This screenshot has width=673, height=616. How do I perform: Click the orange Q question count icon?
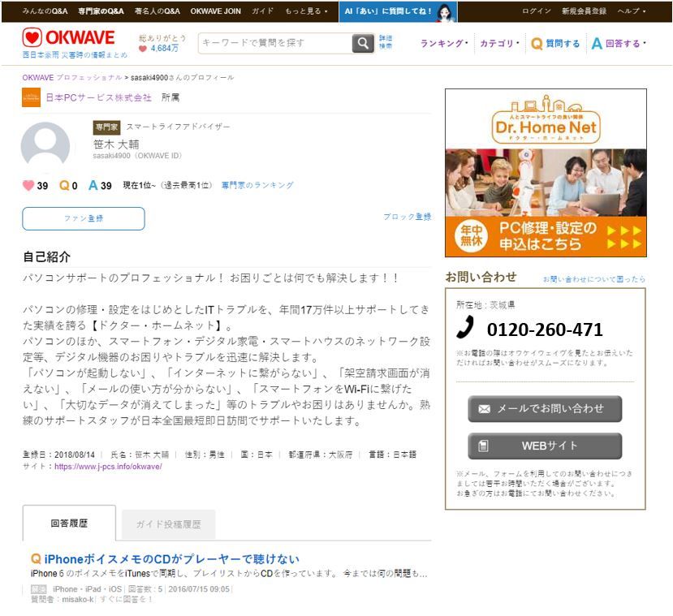coord(64,185)
